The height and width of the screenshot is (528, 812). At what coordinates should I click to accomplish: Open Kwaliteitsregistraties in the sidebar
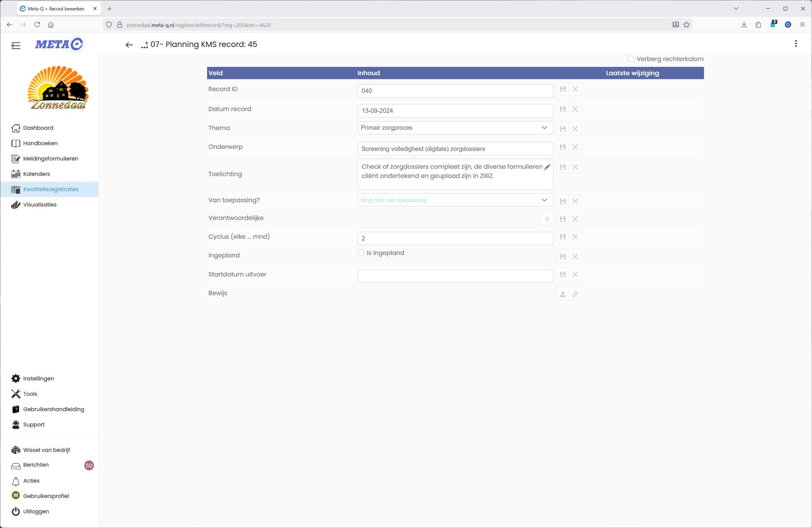[50, 189]
